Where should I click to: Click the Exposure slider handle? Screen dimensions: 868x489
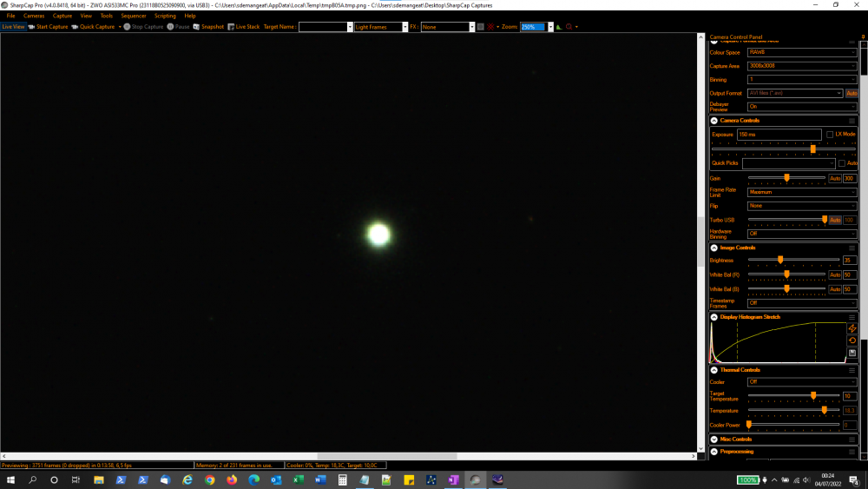click(x=813, y=149)
